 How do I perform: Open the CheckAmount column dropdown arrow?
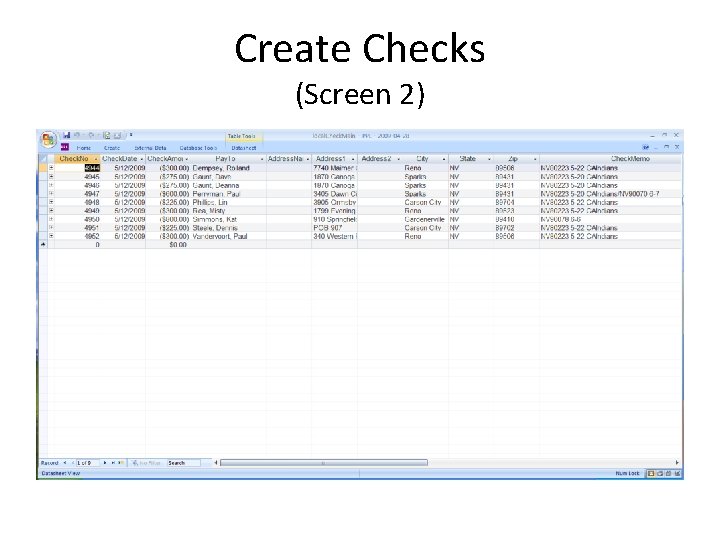pyautogui.click(x=187, y=159)
